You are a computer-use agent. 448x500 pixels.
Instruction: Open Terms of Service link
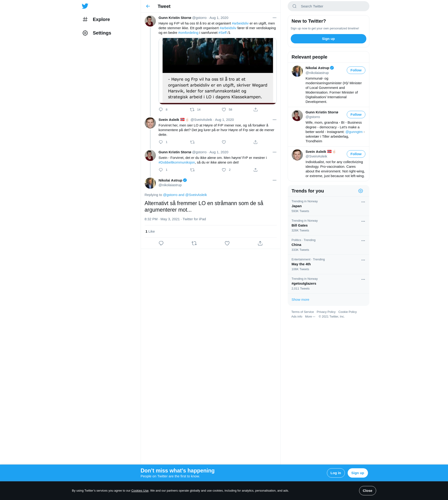[302, 312]
